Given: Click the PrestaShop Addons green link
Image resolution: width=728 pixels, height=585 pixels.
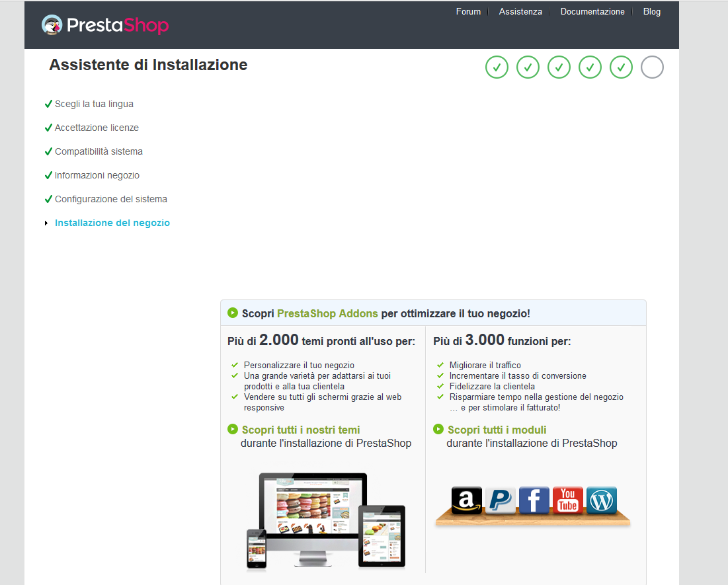Looking at the screenshot, I should (x=327, y=313).
